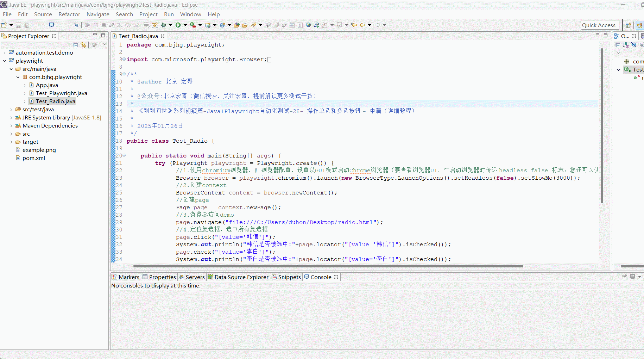Viewport: 644px width, 359px height.
Task: Select Test_Radio.java editor tab
Action: coord(138,36)
